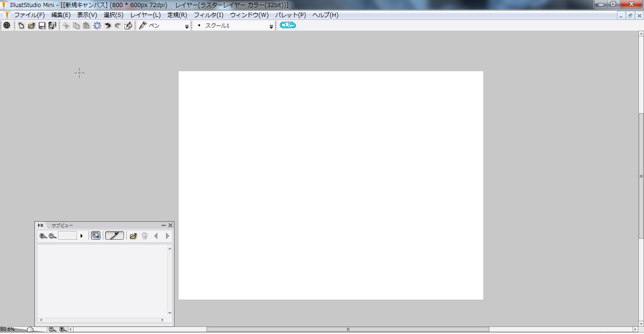Open the フィルタ(I) menu
644x334 pixels.
pos(208,15)
